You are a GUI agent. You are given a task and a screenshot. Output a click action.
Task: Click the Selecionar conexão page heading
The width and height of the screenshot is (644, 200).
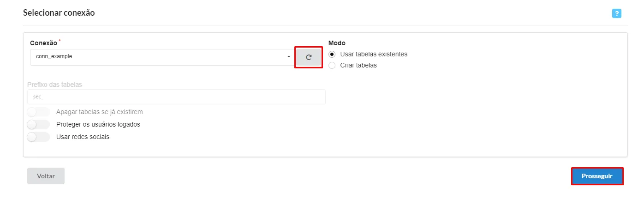coord(59,13)
